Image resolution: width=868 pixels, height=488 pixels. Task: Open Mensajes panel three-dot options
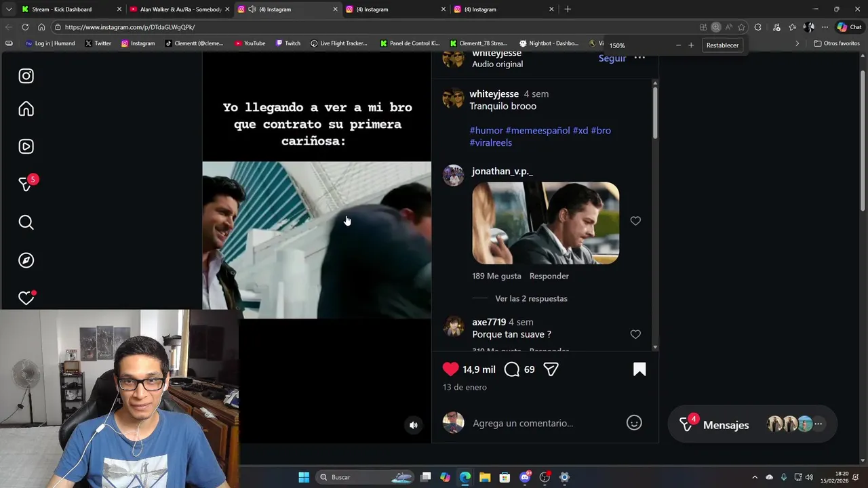818,424
